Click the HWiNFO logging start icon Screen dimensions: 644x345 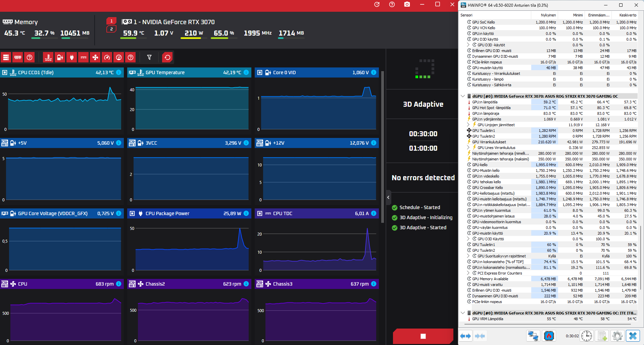[602, 336]
